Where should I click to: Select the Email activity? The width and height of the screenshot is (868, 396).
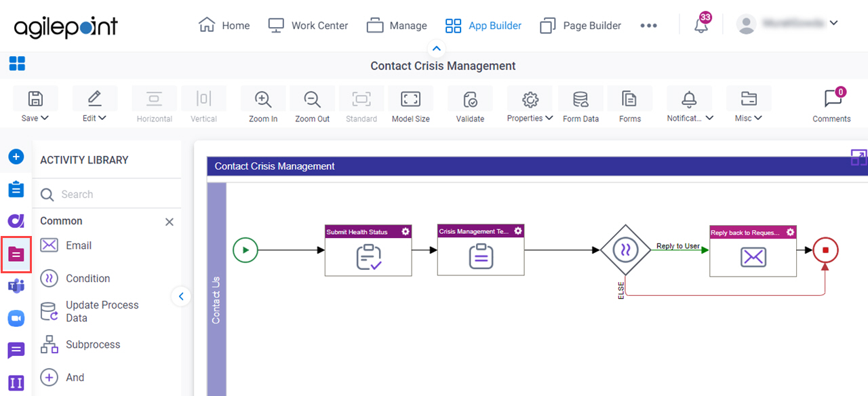[x=66, y=245]
